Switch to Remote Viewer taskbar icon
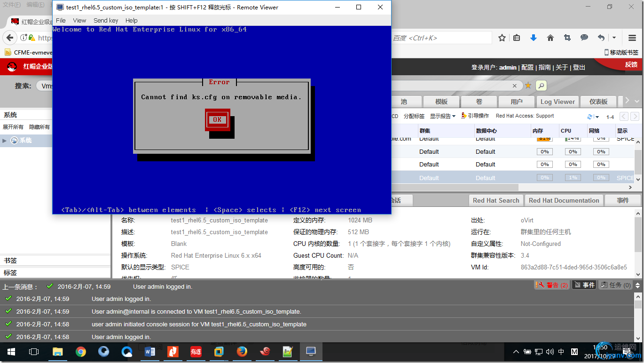Viewport: 644px width, 363px height. tap(311, 352)
